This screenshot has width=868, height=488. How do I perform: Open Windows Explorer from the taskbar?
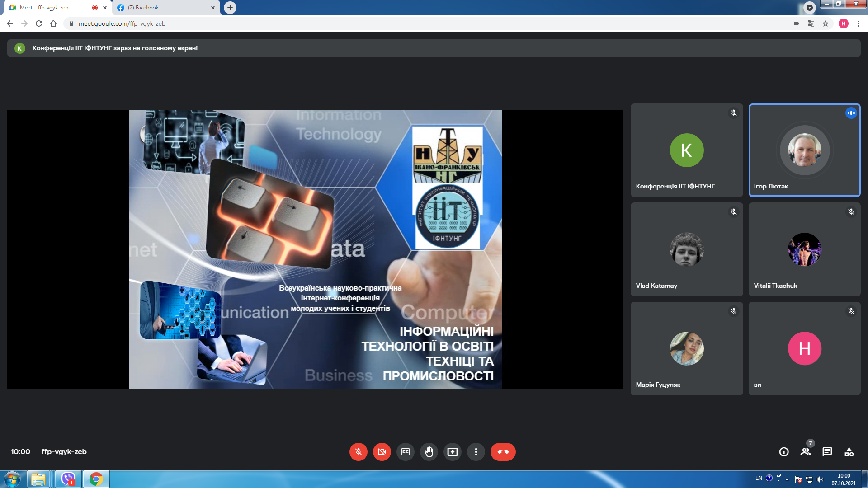tap(38, 479)
